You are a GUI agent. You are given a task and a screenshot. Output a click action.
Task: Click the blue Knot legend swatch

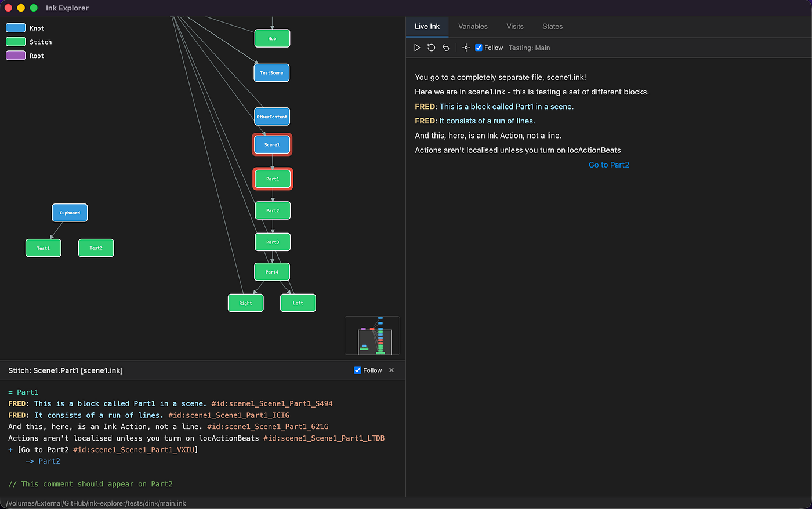[16, 28]
